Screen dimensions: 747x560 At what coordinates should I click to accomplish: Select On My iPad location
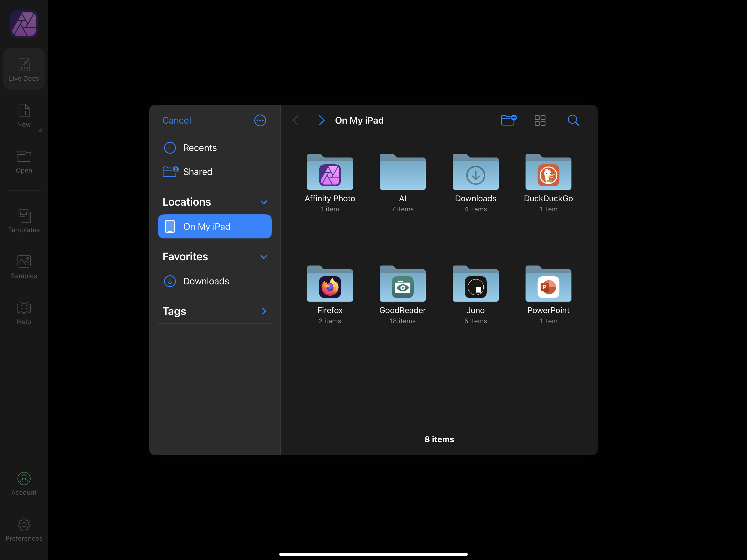point(215,226)
